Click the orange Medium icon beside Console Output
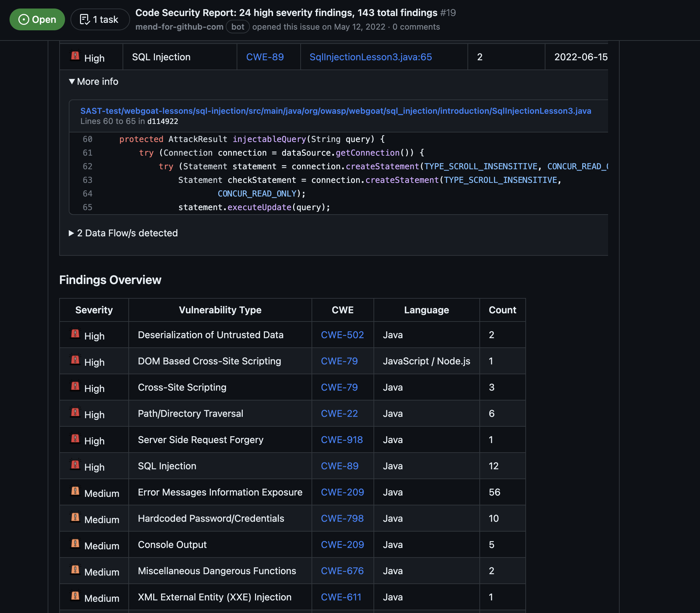The height and width of the screenshot is (613, 700). (75, 544)
